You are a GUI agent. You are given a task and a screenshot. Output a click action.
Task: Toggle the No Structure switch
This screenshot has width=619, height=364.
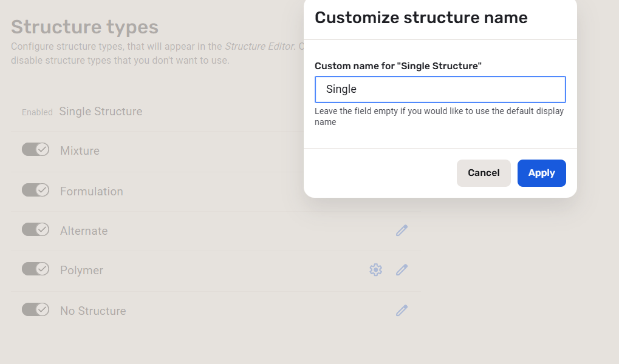click(x=35, y=310)
